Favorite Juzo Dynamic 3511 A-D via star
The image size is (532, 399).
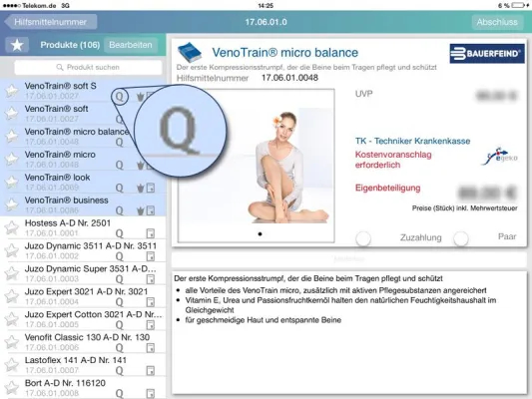[12, 250]
